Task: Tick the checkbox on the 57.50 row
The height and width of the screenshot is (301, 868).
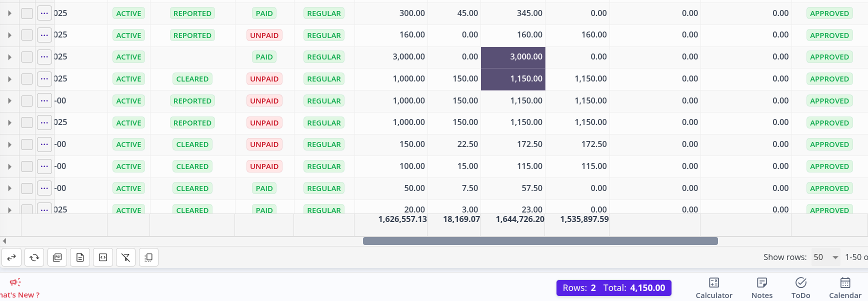Action: [x=27, y=188]
